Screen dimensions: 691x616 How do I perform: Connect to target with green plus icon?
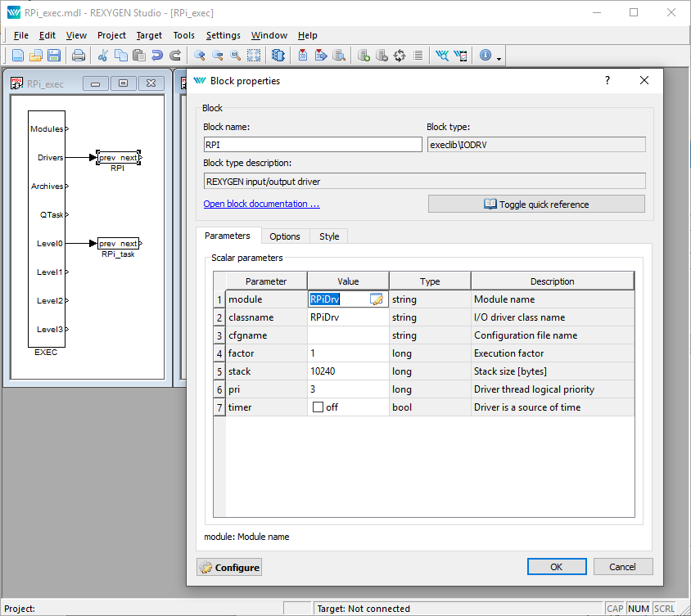point(364,56)
